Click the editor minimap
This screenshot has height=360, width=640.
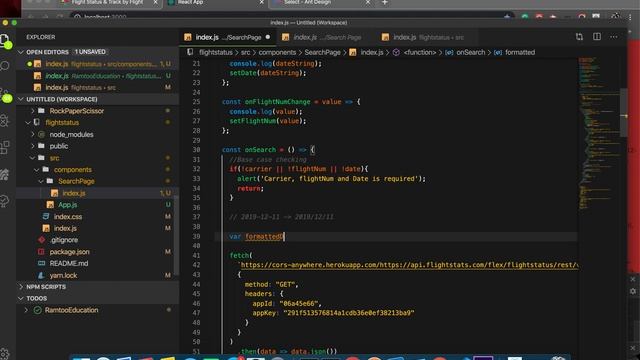click(x=599, y=133)
